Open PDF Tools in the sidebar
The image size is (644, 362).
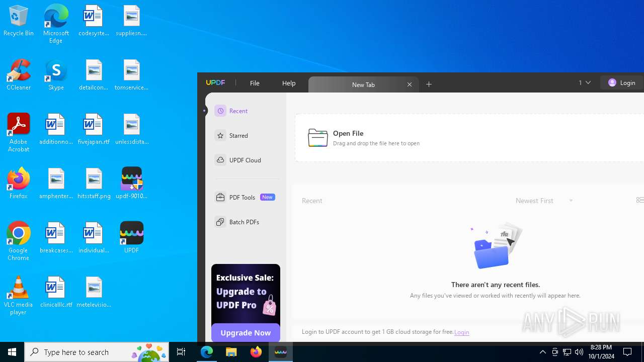click(245, 198)
